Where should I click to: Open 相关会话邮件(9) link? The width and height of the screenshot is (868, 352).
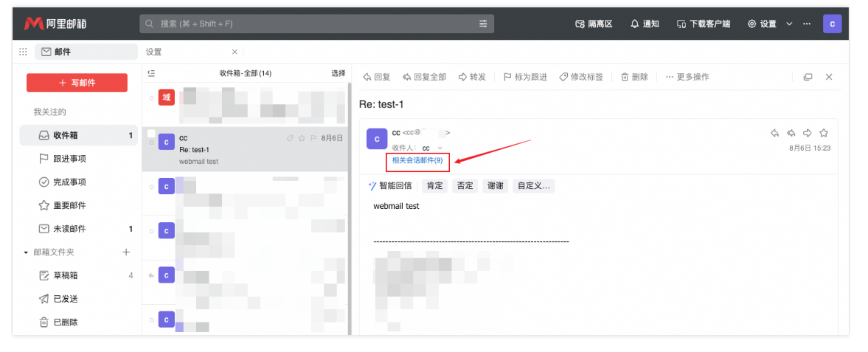click(417, 160)
